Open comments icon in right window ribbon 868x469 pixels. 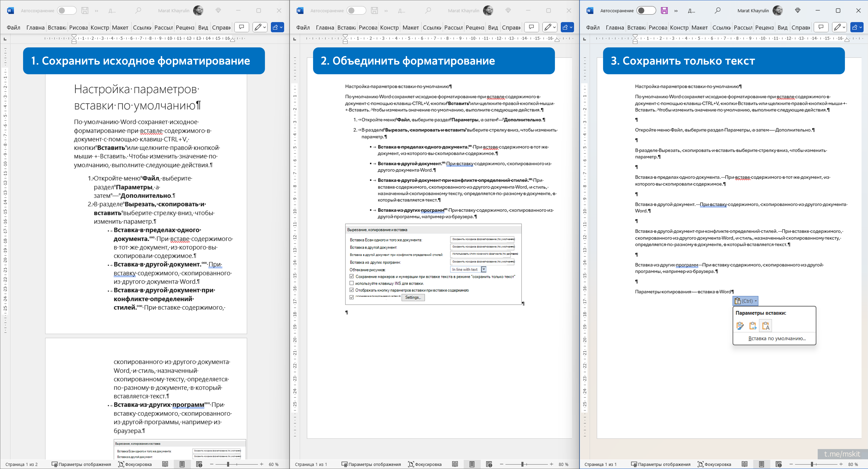(x=821, y=27)
